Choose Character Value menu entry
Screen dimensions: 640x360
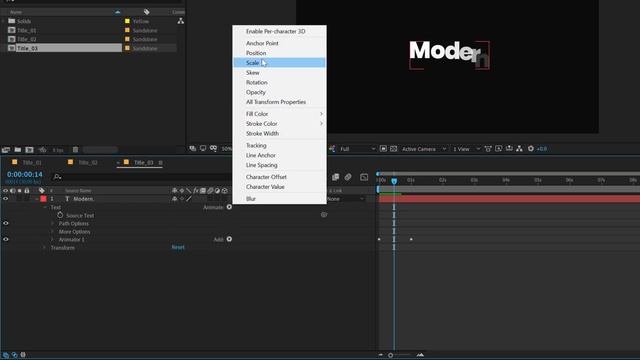coord(279,187)
